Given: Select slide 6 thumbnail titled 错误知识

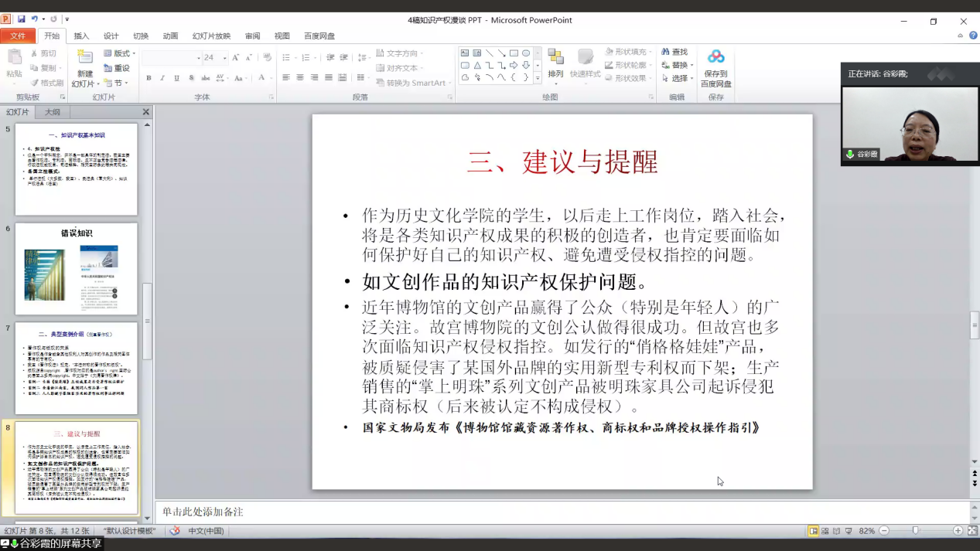Looking at the screenshot, I should point(76,268).
